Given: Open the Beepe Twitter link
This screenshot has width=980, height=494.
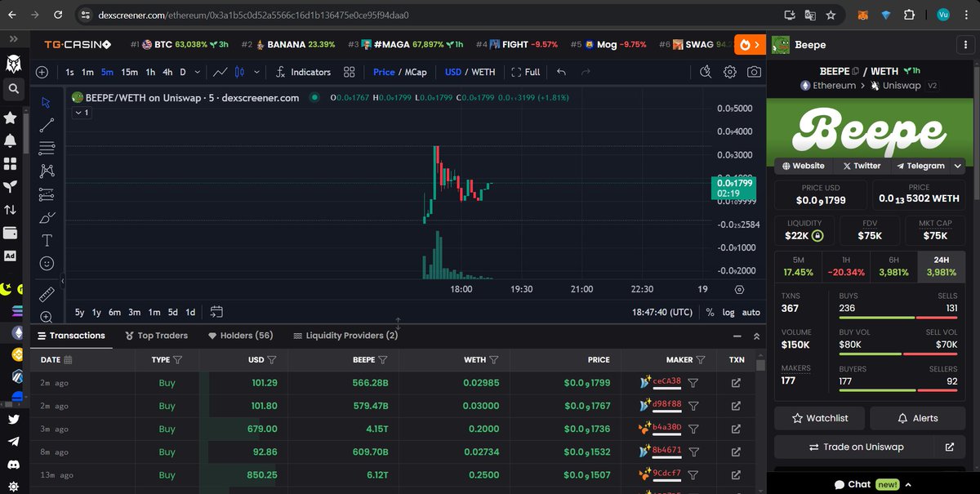Looking at the screenshot, I should coord(861,166).
